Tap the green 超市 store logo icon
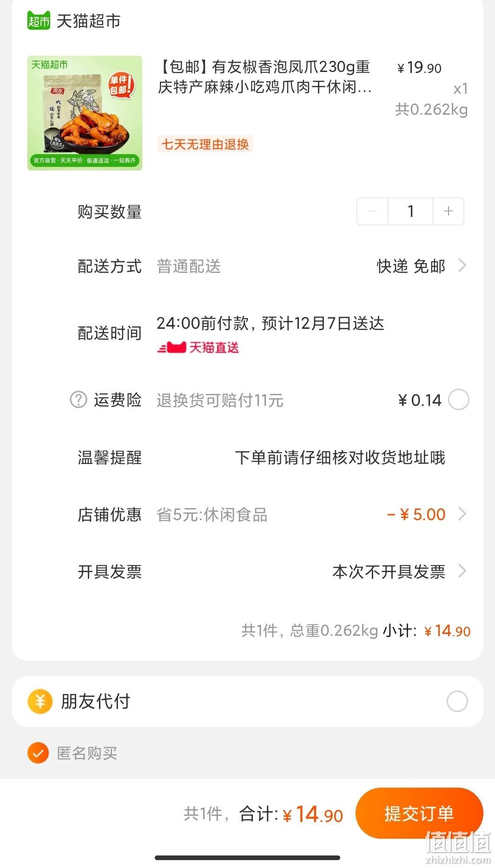The image size is (495, 868). (x=39, y=20)
